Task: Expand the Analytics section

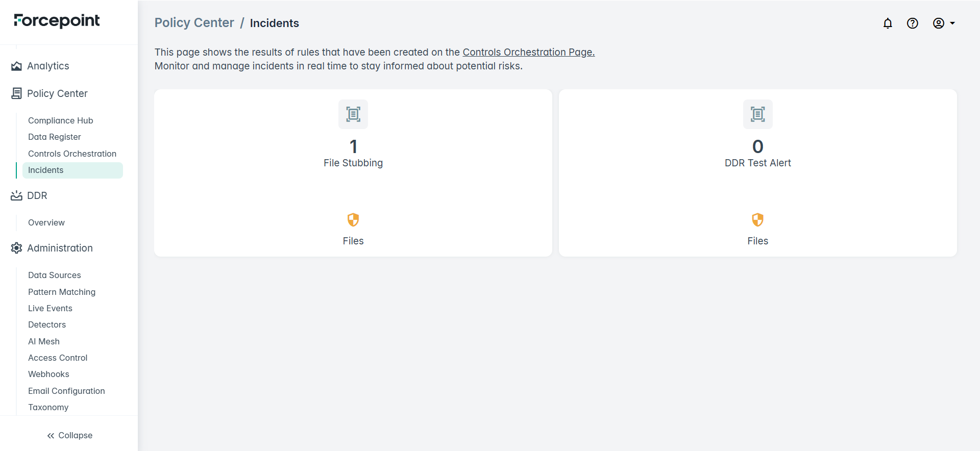Action: tap(48, 66)
